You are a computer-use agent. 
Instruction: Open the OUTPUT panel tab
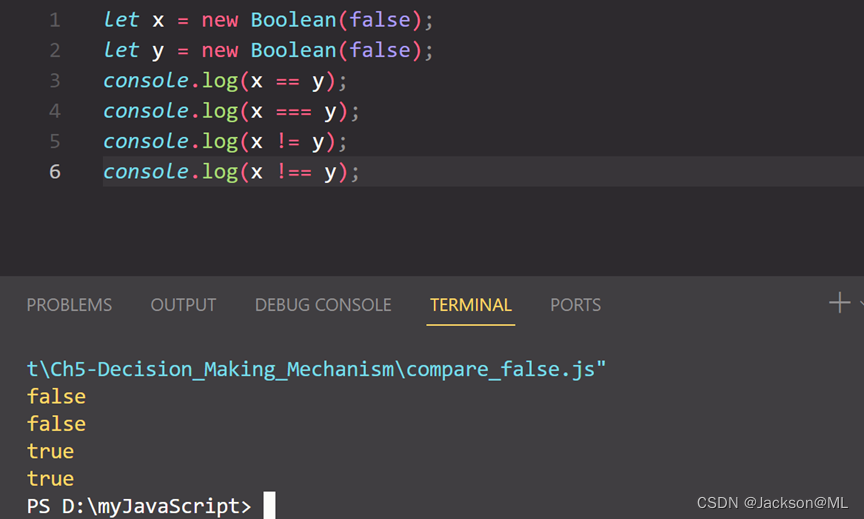tap(183, 305)
